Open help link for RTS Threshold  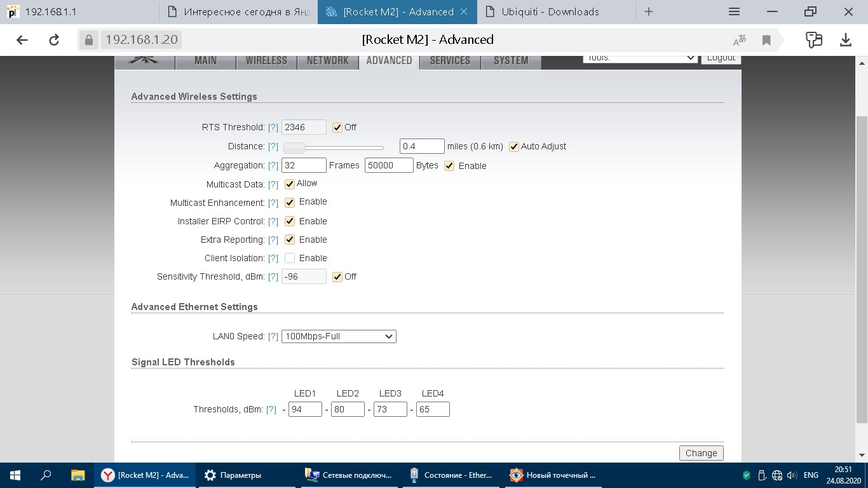coord(273,127)
